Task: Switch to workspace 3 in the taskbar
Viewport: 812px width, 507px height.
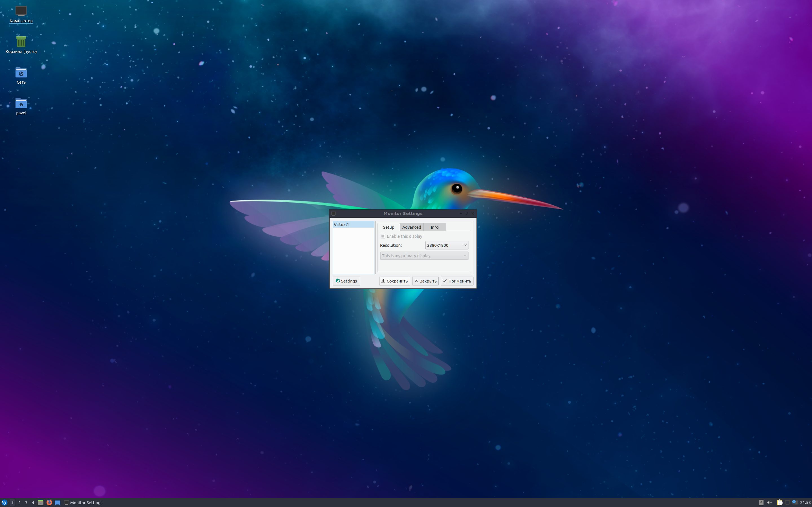Action: click(x=26, y=503)
